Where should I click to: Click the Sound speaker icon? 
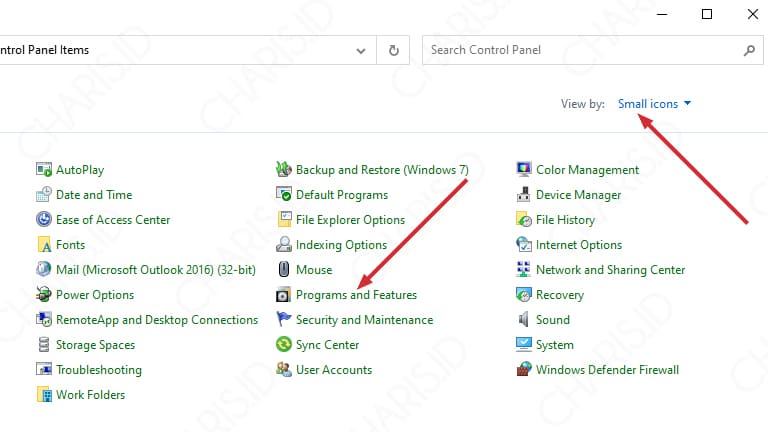(524, 320)
